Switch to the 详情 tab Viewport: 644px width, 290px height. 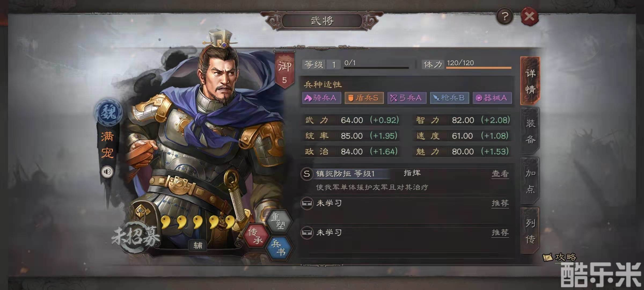530,81
